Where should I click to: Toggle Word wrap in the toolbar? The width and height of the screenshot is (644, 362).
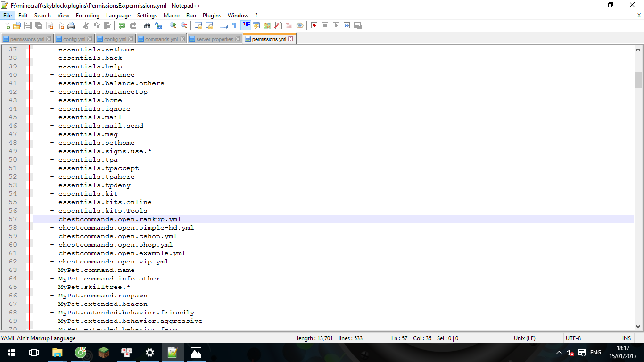pos(224,25)
